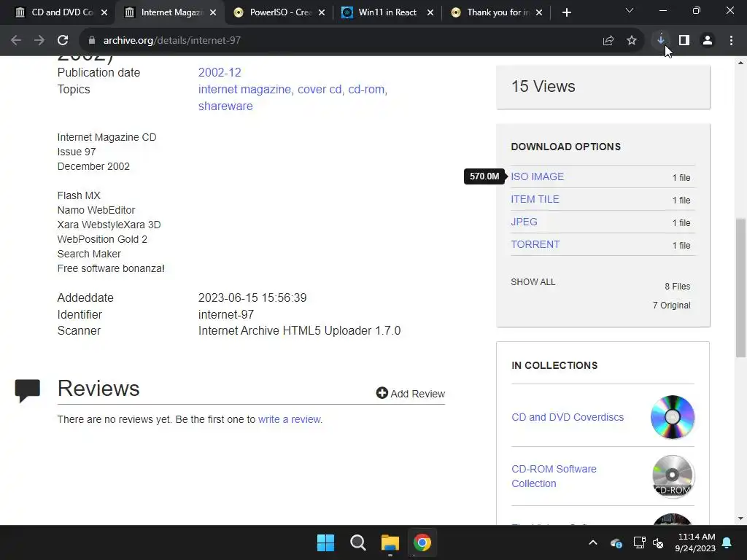This screenshot has width=747, height=560.
Task: Open File Explorer from the taskbar
Action: [390, 542]
